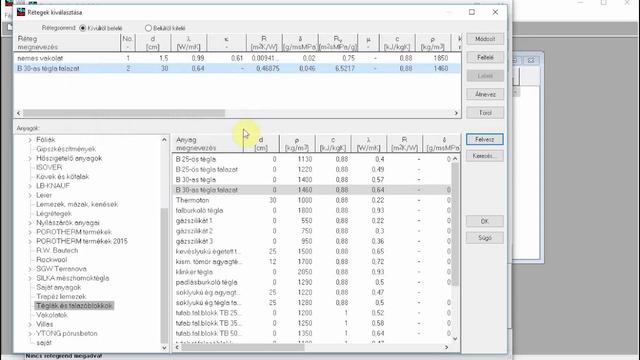640x360 pixels.
Task: Expand the Hőszigetelő anyagok node
Action: click(30, 158)
